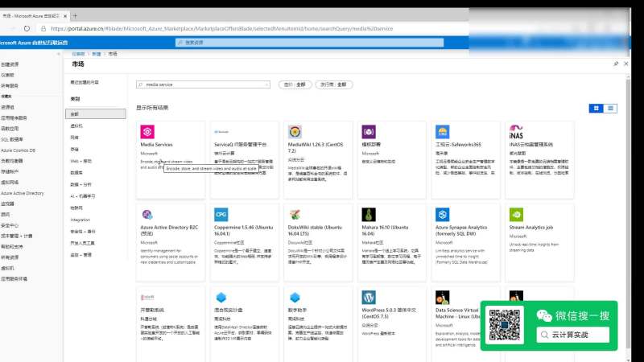Click the magnifier icon in media service search
This screenshot has width=644, height=362.
(x=141, y=84)
